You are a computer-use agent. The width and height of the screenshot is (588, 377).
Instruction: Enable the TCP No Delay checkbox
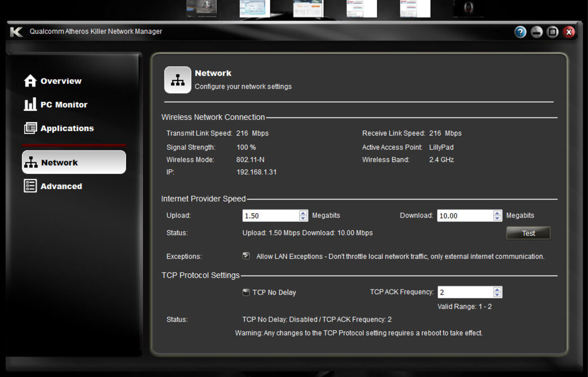click(x=246, y=292)
